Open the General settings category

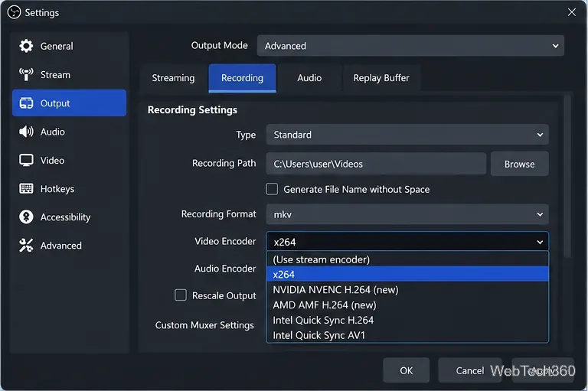57,46
